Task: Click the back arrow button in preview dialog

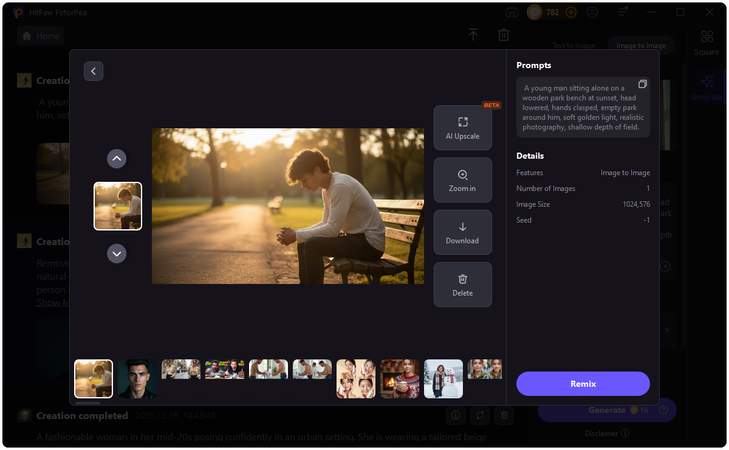Action: pyautogui.click(x=93, y=71)
